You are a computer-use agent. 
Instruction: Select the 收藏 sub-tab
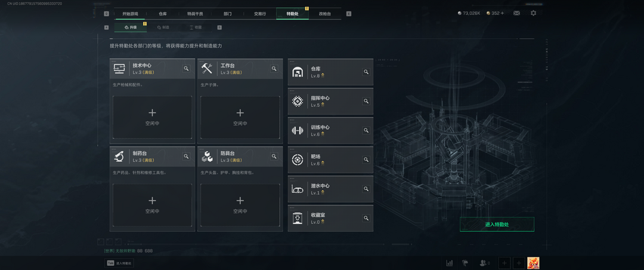[196, 27]
